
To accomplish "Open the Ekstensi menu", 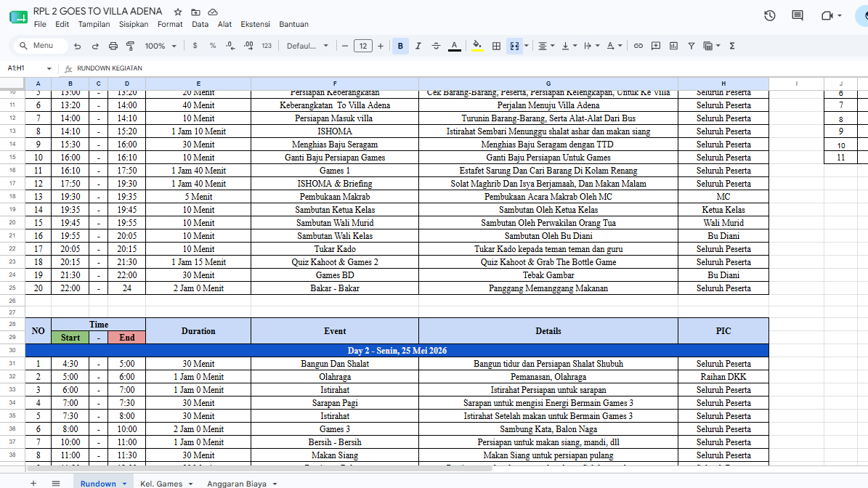I will 255,25.
